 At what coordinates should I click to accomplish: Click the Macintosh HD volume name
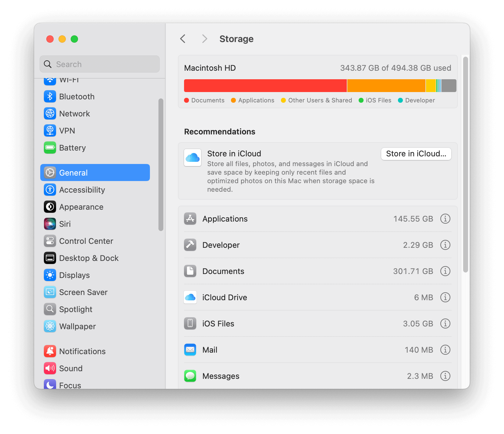point(210,68)
